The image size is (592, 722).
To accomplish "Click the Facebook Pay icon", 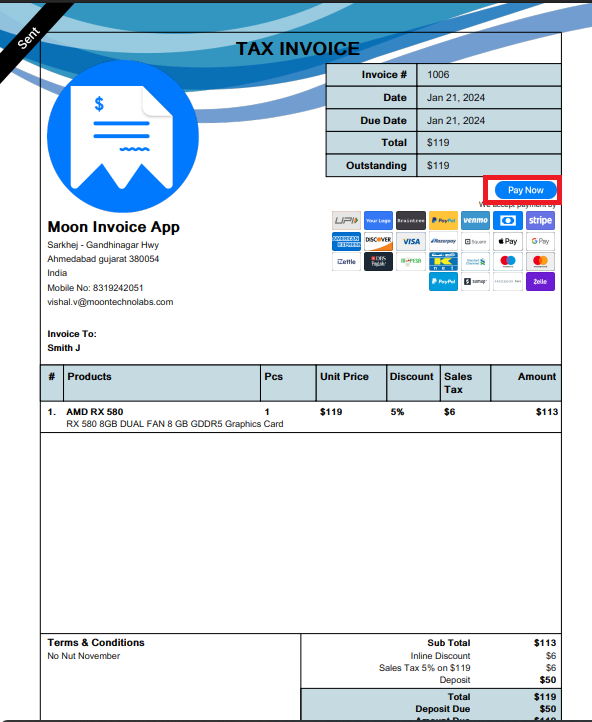I will tap(508, 281).
